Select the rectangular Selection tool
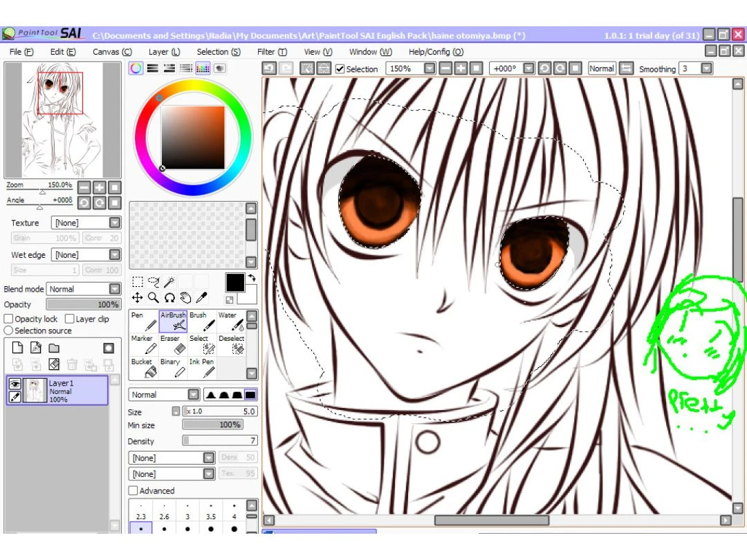The height and width of the screenshot is (560, 747). pos(137,282)
